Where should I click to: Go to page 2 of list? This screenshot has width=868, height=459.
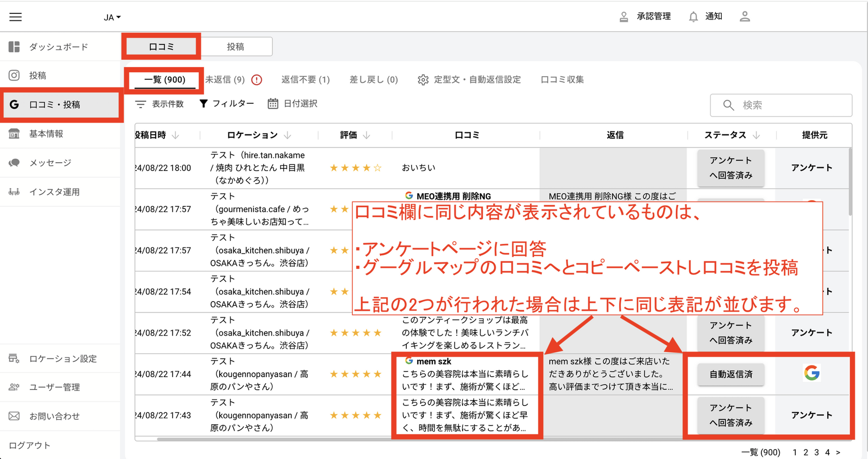805,452
